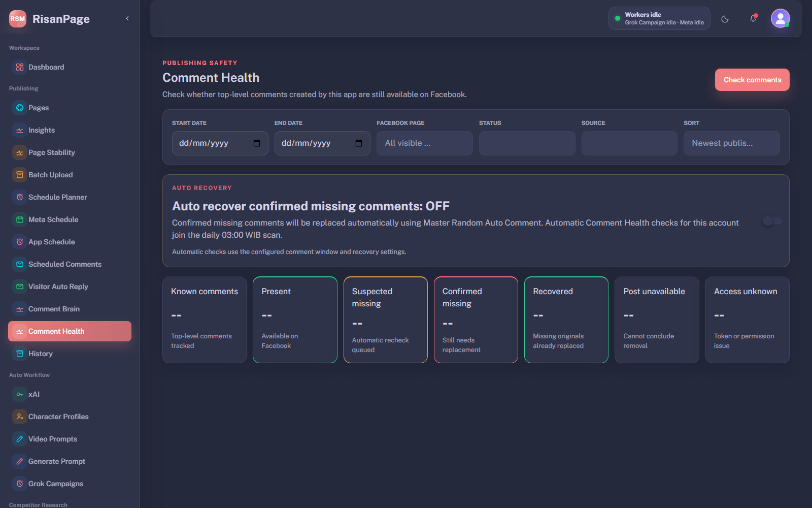Select the Suspected missing card
812x508 pixels.
[386, 320]
